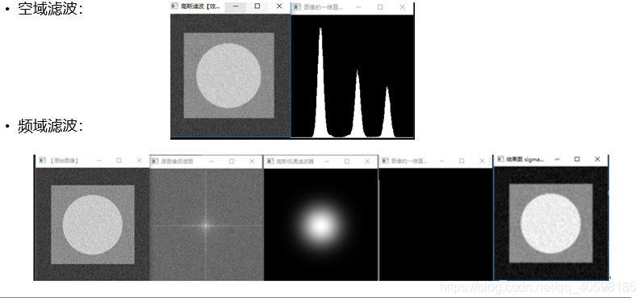The width and height of the screenshot is (644, 302).
Task: Click the white Gaussian low-pass filter blob
Action: pos(320,225)
